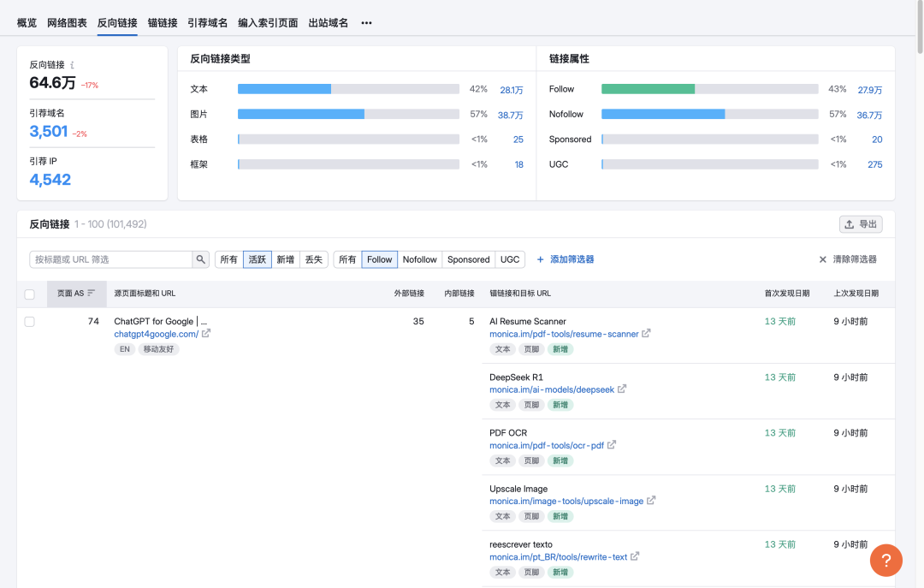Switch to the 锚链接 tab
Image resolution: width=924 pixels, height=588 pixels.
(163, 23)
